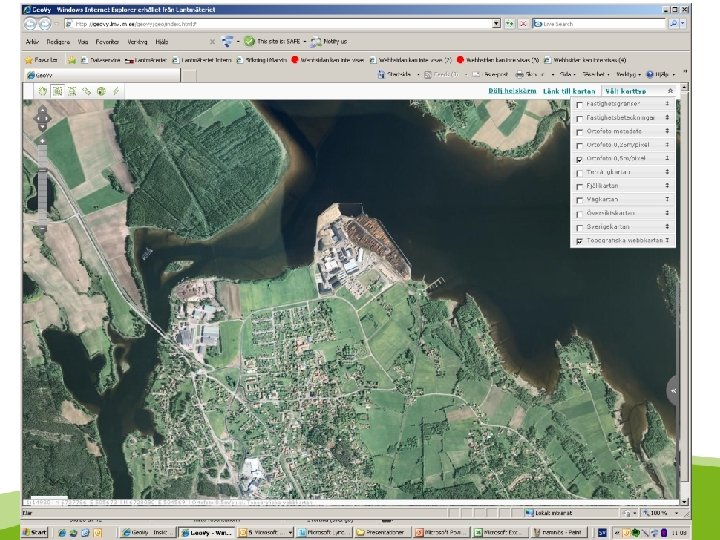Viewport: 720px width, 540px height.
Task: Open the address bar dropdown arrow
Action: (x=495, y=23)
